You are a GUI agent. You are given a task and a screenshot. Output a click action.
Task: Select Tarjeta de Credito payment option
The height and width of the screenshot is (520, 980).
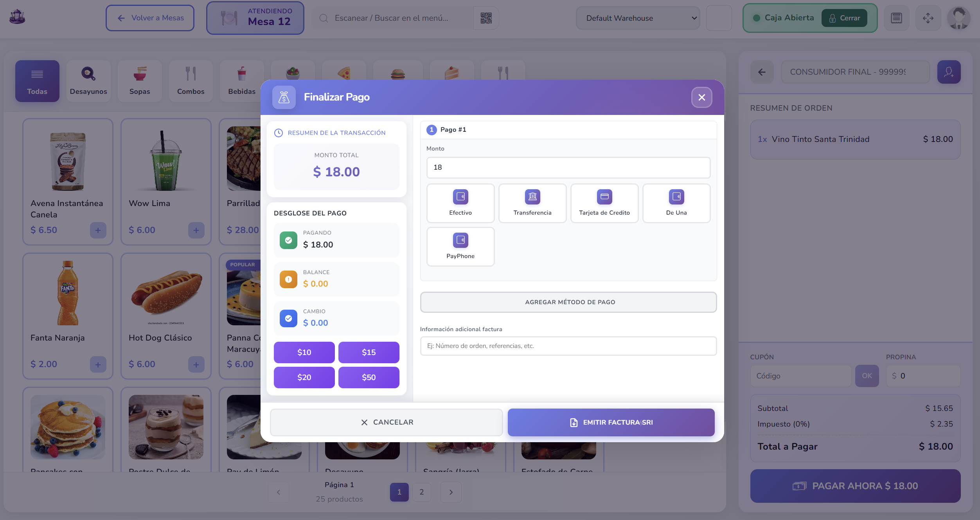coord(604,203)
